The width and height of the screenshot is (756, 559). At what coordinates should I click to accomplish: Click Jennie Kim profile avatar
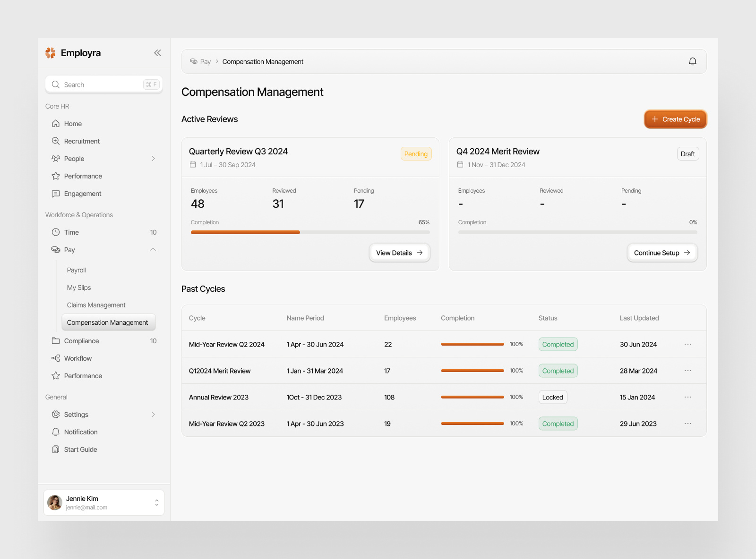click(x=55, y=503)
